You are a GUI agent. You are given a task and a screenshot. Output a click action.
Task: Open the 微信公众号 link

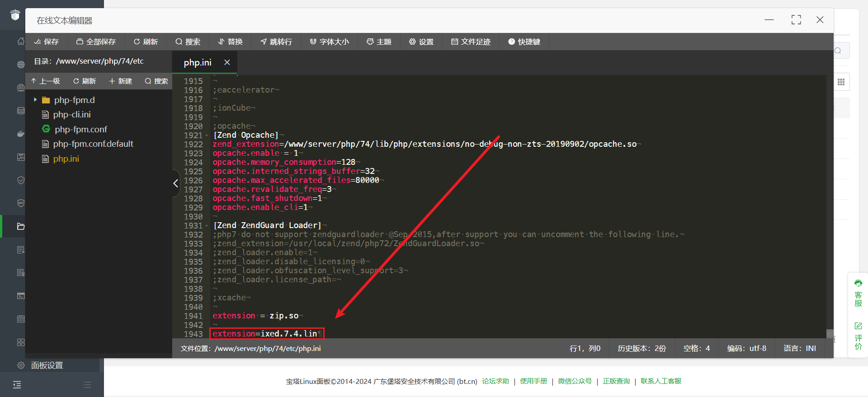(x=575, y=381)
